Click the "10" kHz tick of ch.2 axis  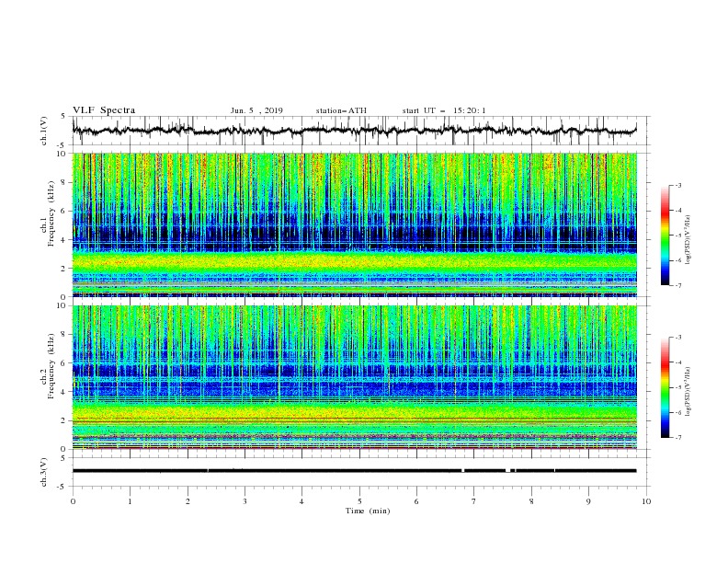pyautogui.click(x=63, y=305)
